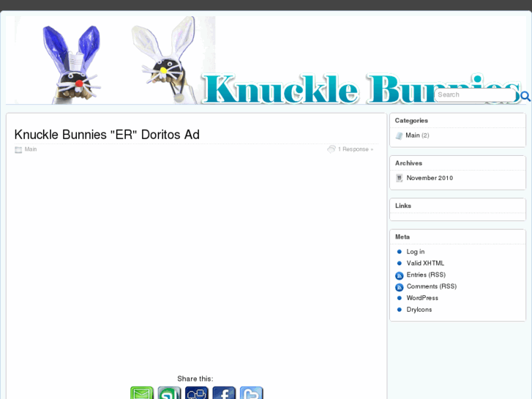Visit the WordPress link in Meta
Viewport: 532px width, 399px height.
coord(422,298)
